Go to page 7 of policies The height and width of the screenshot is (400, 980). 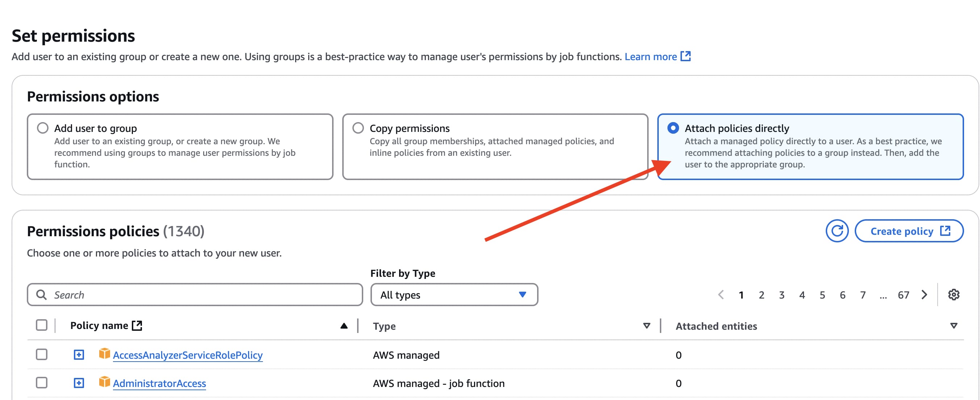pos(862,295)
